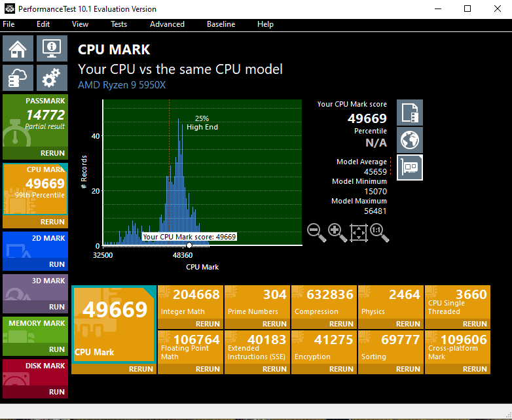This screenshot has width=512, height=420.
Task: Reset chart zoom with 1:1 magnifier
Action: coord(379,232)
